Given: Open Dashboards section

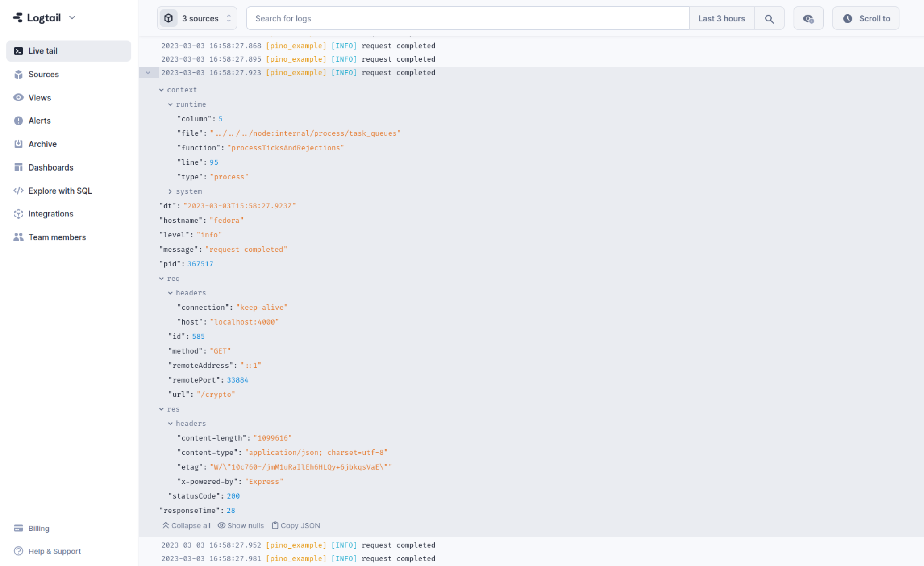Looking at the screenshot, I should coord(51,167).
